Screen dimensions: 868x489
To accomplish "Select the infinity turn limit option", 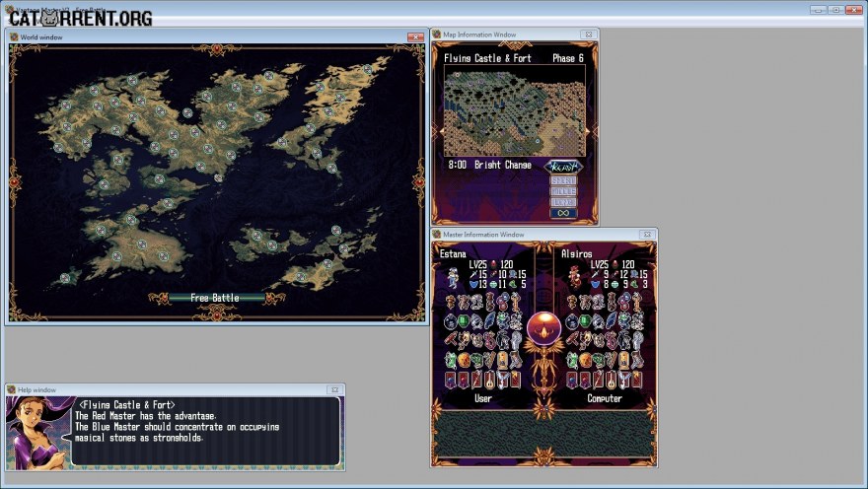I will point(563,213).
